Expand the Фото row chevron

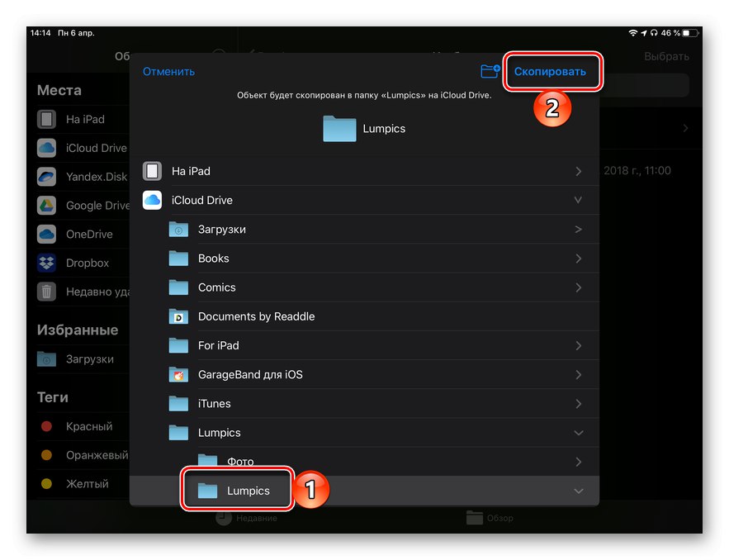click(x=579, y=462)
